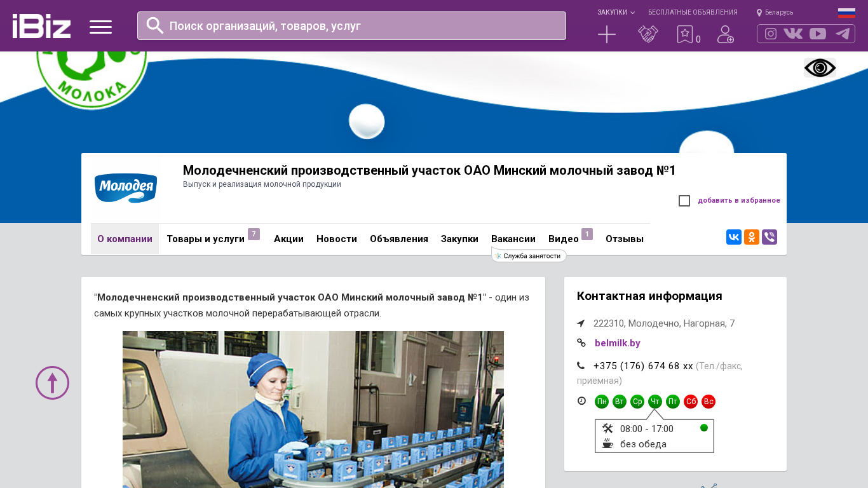
Task: Click the plus add icon in header
Action: click(x=607, y=34)
